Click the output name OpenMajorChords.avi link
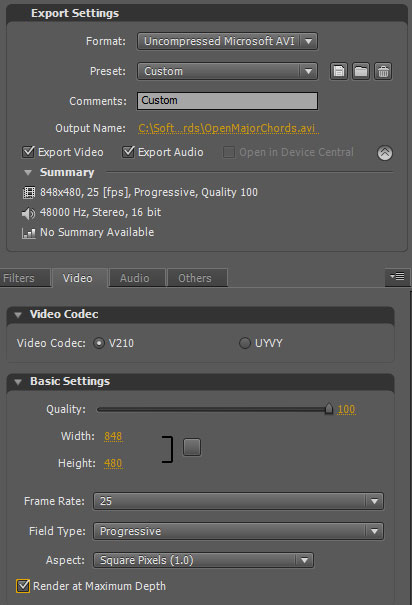This screenshot has width=412, height=605. pos(228,128)
